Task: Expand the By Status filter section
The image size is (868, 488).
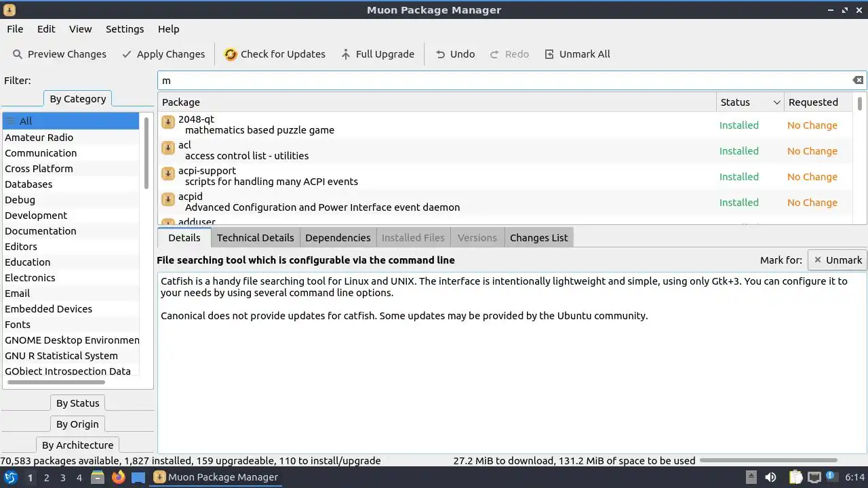Action: (77, 403)
